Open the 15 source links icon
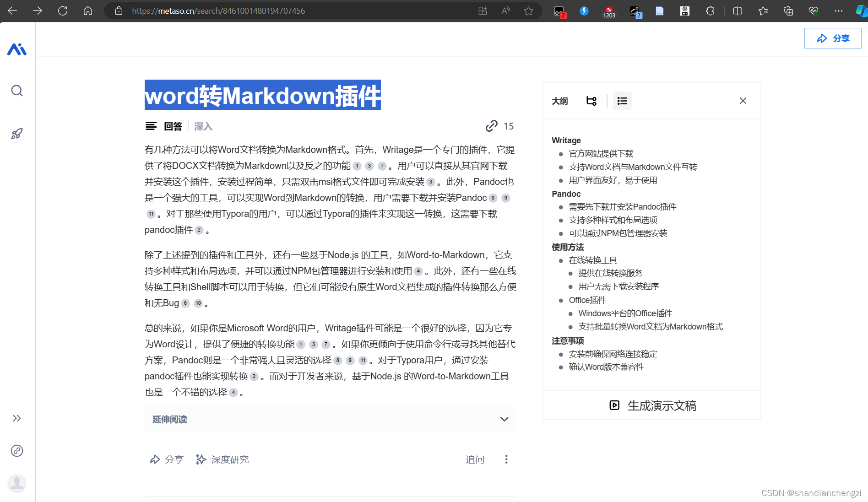 (x=500, y=126)
